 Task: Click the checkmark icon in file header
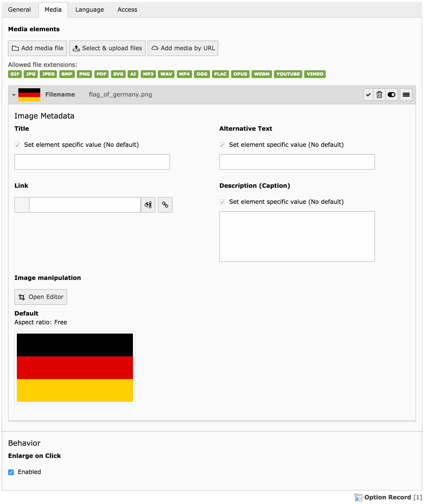coord(368,95)
